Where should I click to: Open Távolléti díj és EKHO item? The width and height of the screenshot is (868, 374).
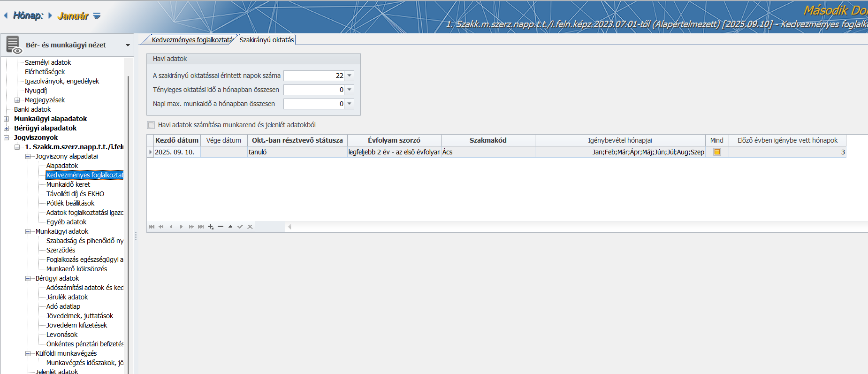(x=75, y=194)
